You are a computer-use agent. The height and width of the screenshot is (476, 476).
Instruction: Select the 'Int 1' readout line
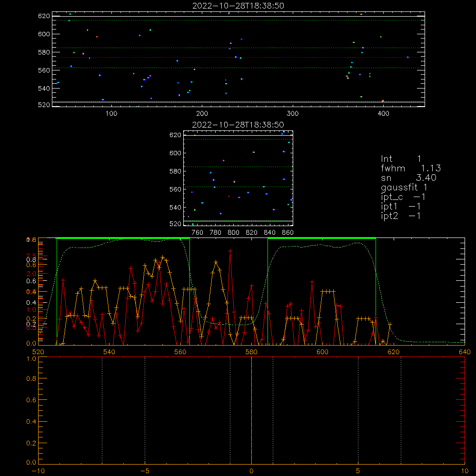pyautogui.click(x=401, y=159)
